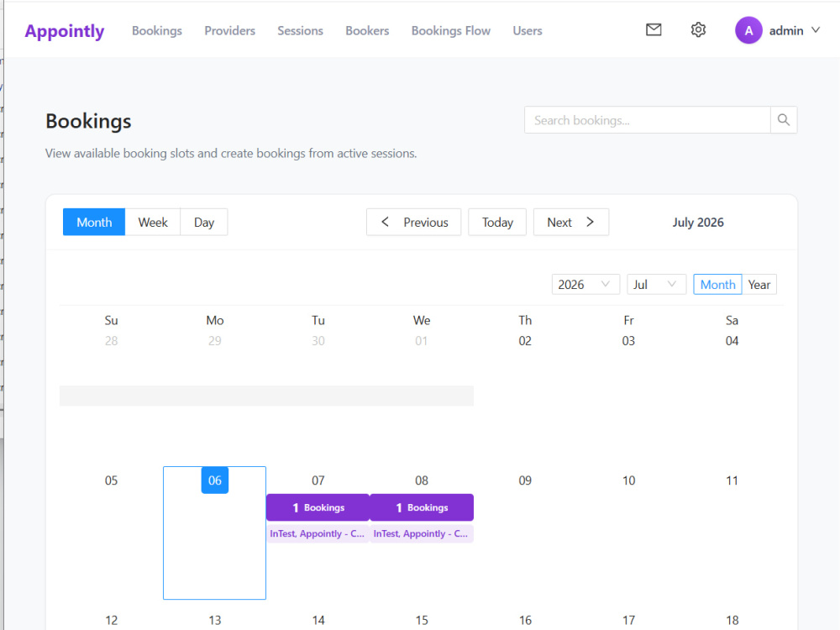Select greyed date 01
The image size is (840, 630).
coord(422,341)
